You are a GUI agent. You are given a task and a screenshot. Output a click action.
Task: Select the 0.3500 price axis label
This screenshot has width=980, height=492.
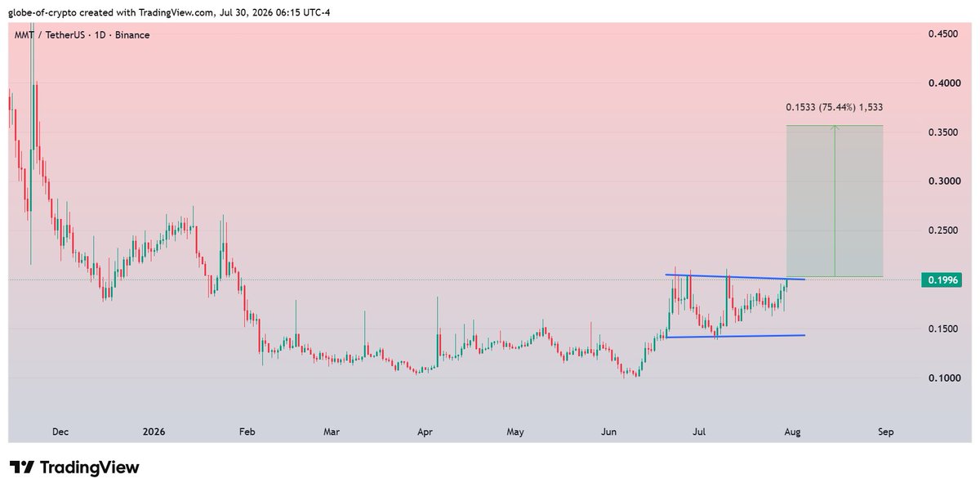(943, 132)
